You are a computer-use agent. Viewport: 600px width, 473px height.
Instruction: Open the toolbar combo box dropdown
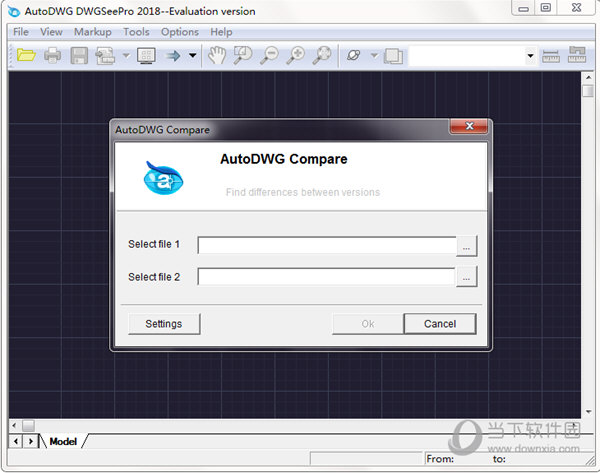[530, 56]
